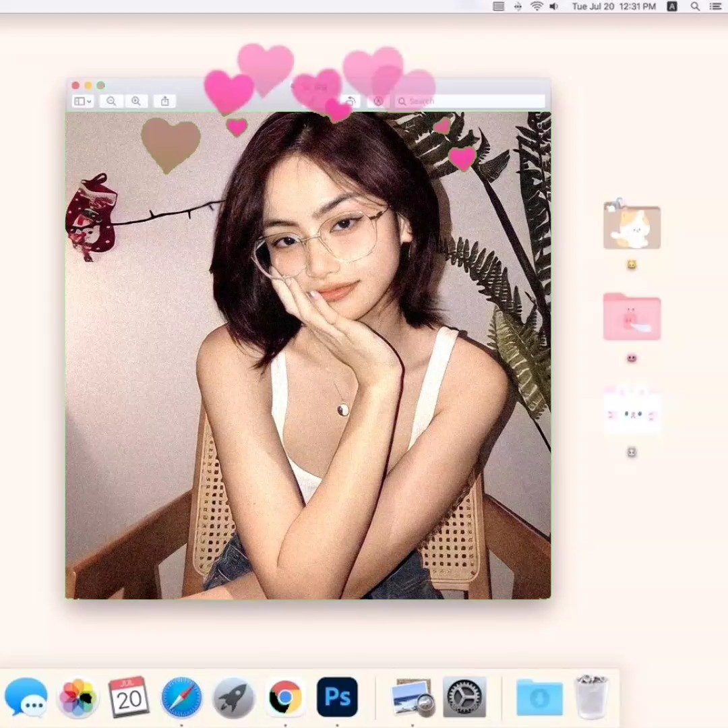Click the date and time in menu bar
The height and width of the screenshot is (728, 728).
click(x=613, y=6)
